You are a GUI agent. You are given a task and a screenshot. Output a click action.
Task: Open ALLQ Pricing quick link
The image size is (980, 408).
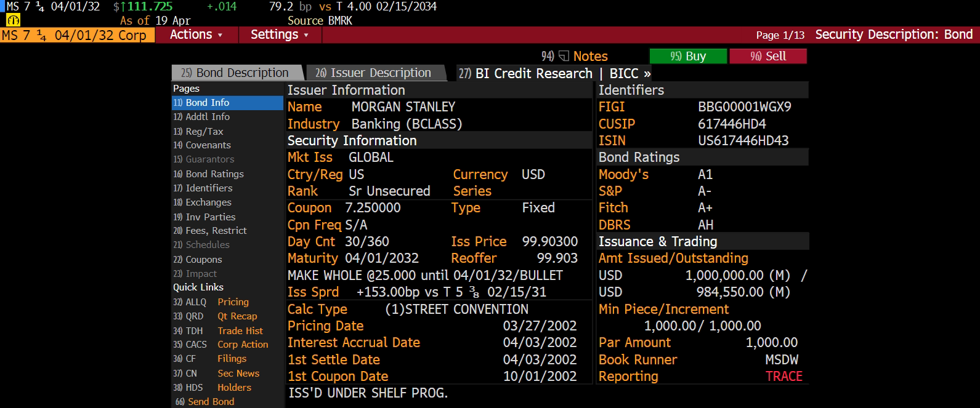tap(211, 302)
